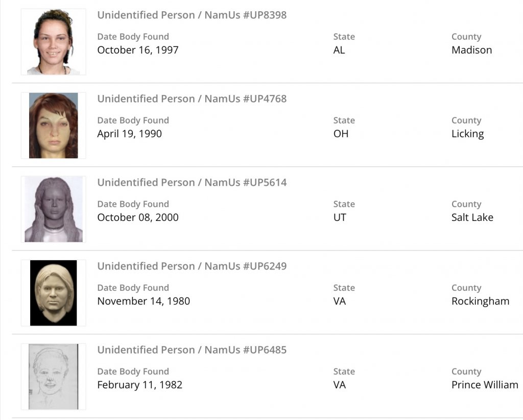Click the date October 16, 1997
Image resolution: width=523 pixels, height=420 pixels.
(137, 50)
